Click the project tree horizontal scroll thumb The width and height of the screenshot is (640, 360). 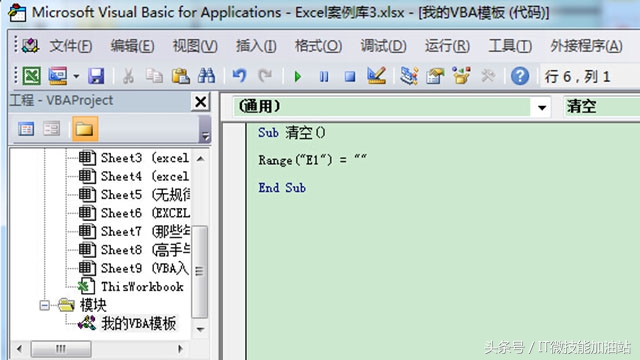[61, 349]
